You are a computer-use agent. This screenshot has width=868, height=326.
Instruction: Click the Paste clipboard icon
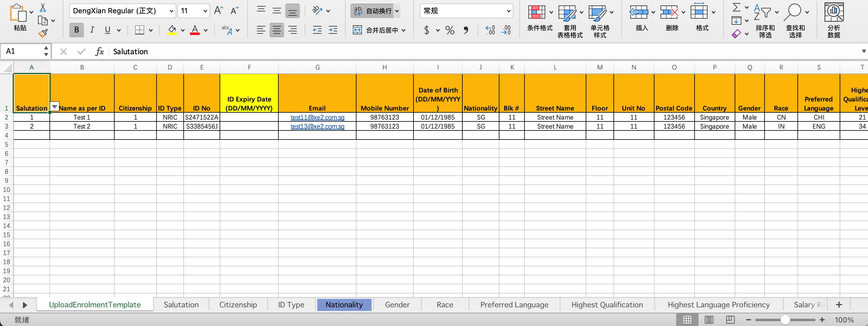click(x=18, y=13)
